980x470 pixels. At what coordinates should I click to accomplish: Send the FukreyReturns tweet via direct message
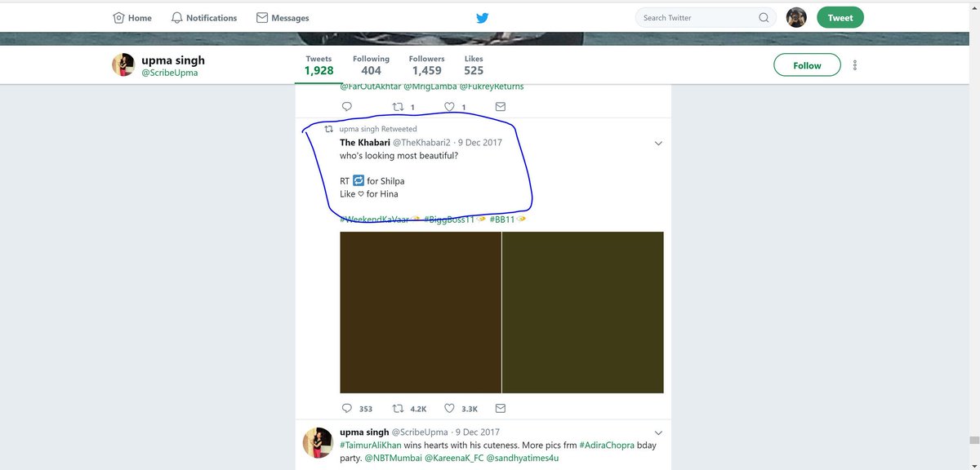tap(501, 107)
